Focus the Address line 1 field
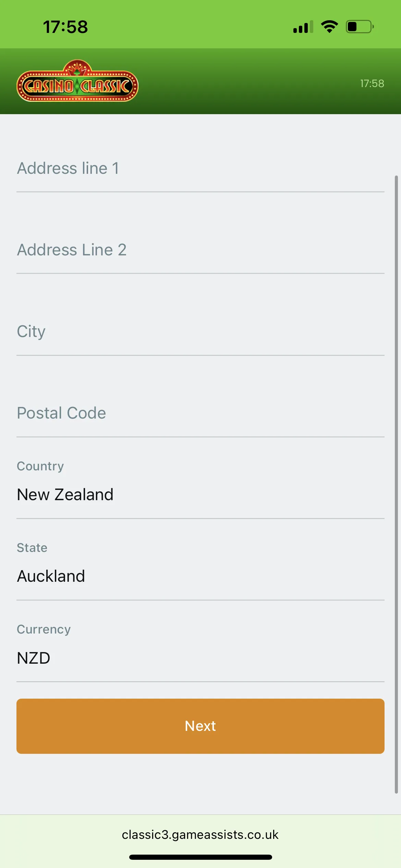Screen dimensions: 401x868 pos(200,169)
